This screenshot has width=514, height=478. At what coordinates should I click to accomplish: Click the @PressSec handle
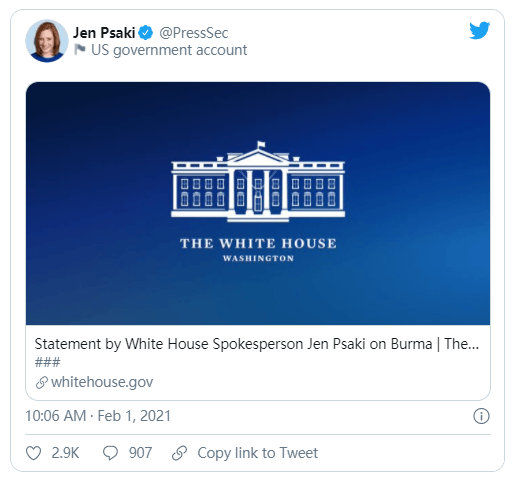click(193, 33)
